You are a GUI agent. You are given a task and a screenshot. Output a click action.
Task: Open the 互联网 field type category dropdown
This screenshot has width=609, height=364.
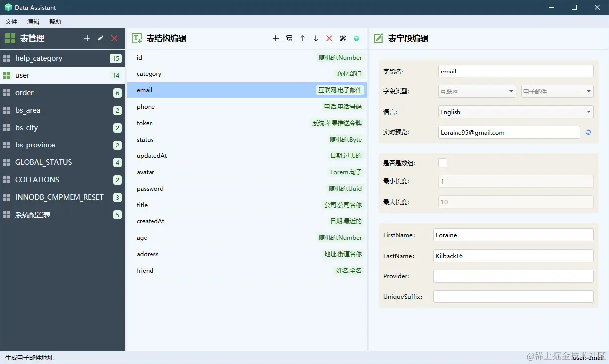[477, 91]
